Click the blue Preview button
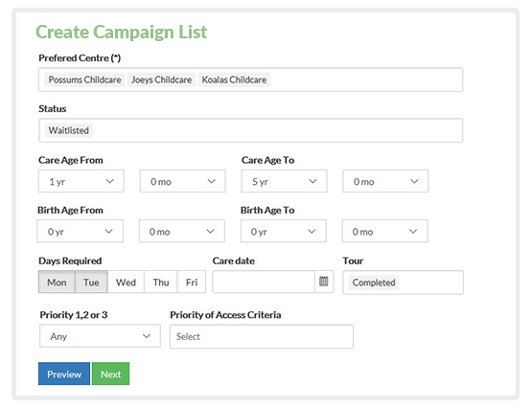Image resolution: width=532 pixels, height=408 pixels. 64,374
